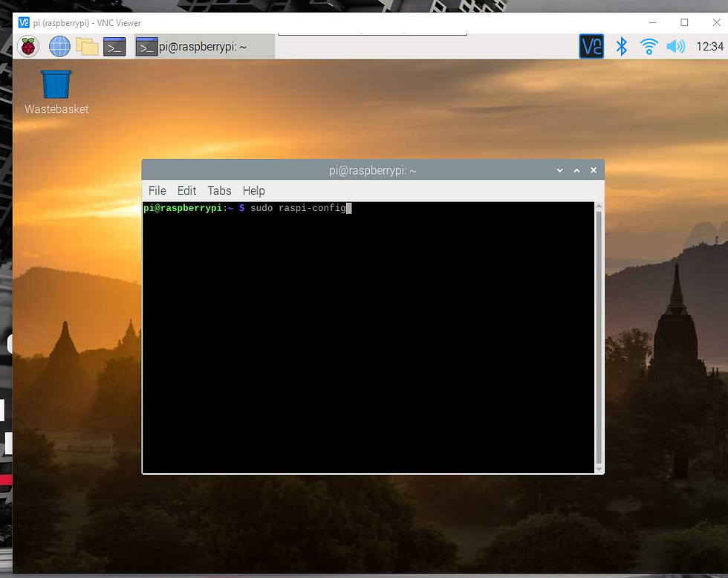Open the Bluetooth tray menu
Viewport: 728px width, 578px height.
click(621, 46)
